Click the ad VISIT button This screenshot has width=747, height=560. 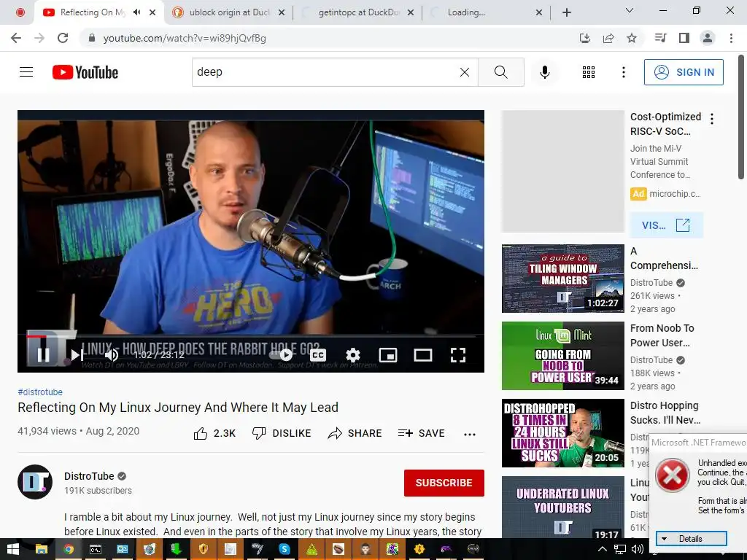[666, 225]
